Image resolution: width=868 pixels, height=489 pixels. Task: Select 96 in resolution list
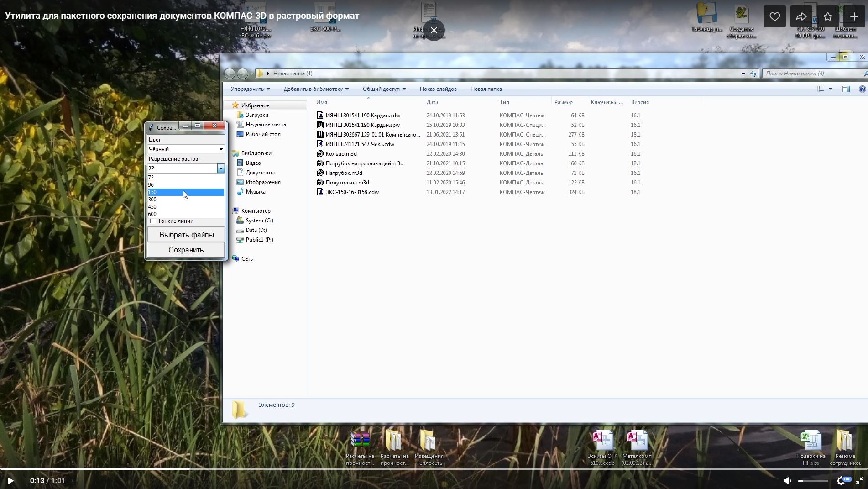186,185
